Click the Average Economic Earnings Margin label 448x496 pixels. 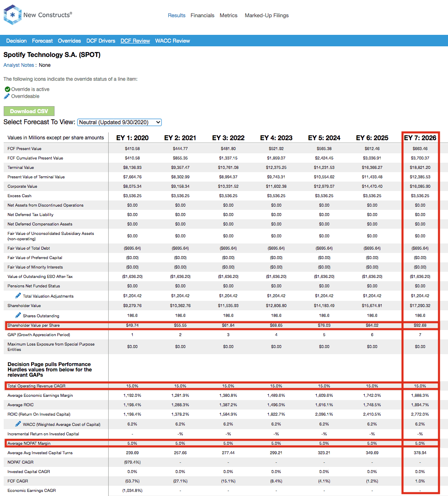tap(40, 396)
